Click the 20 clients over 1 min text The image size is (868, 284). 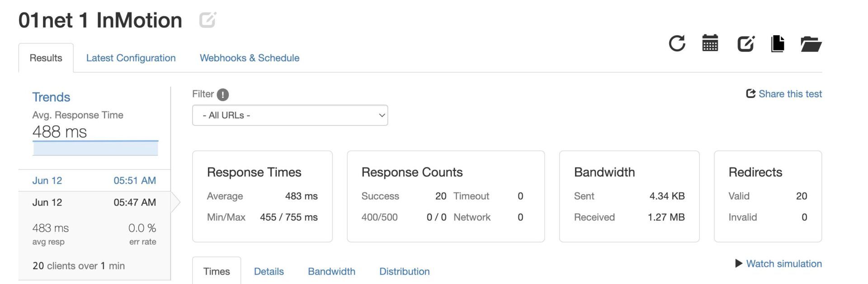tap(79, 265)
